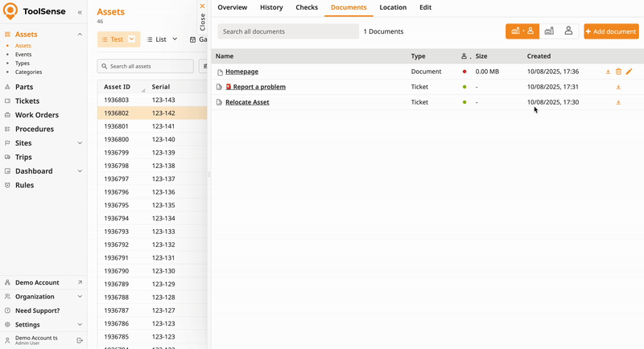The height and width of the screenshot is (349, 644).
Task: Expand the Dashboard sidebar section
Action: pyautogui.click(x=80, y=171)
